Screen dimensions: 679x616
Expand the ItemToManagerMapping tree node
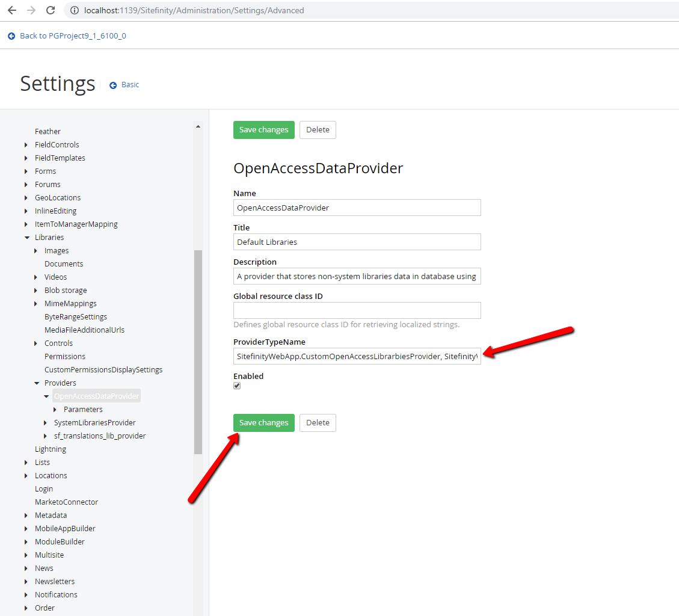pos(26,224)
